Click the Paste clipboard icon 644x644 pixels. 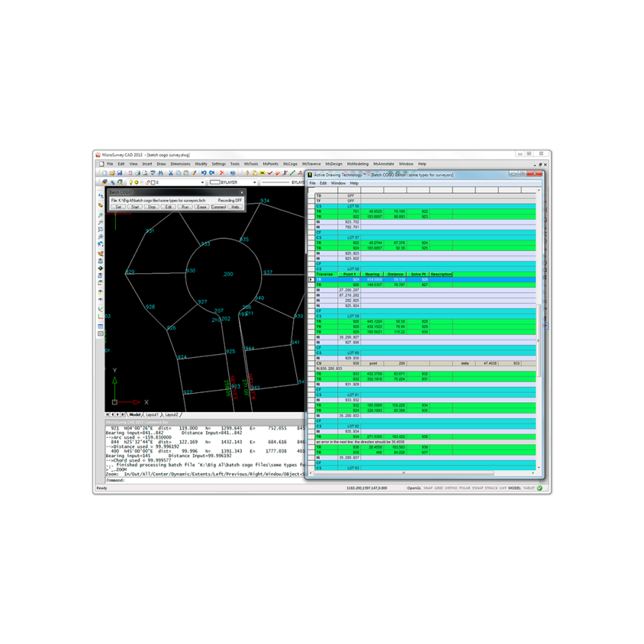click(x=186, y=173)
